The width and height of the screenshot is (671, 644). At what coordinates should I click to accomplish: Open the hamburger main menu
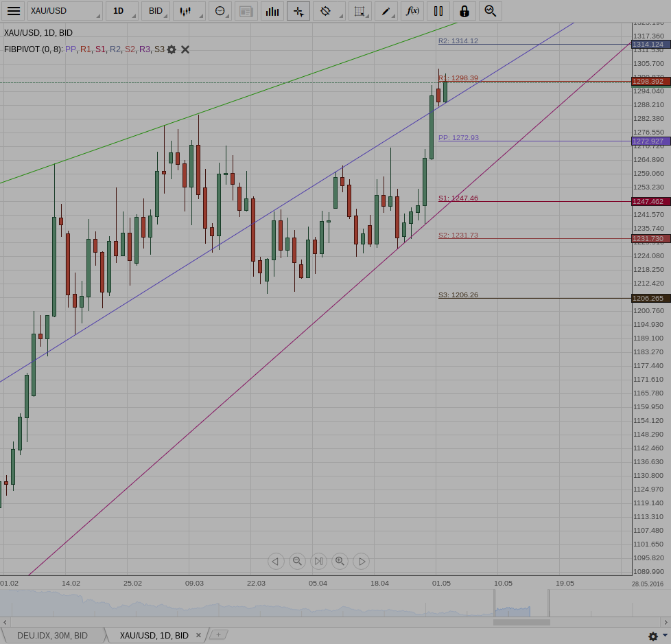(x=13, y=11)
